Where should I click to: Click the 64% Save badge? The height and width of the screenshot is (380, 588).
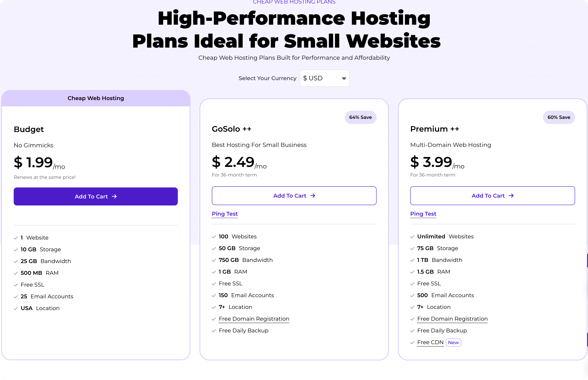tap(360, 117)
